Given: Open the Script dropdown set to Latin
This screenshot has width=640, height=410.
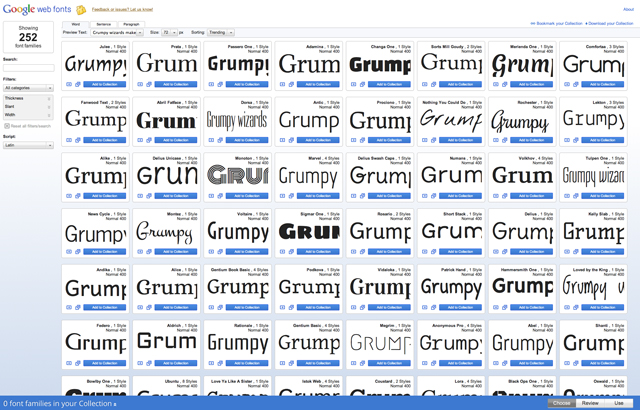Looking at the screenshot, I should [x=28, y=145].
